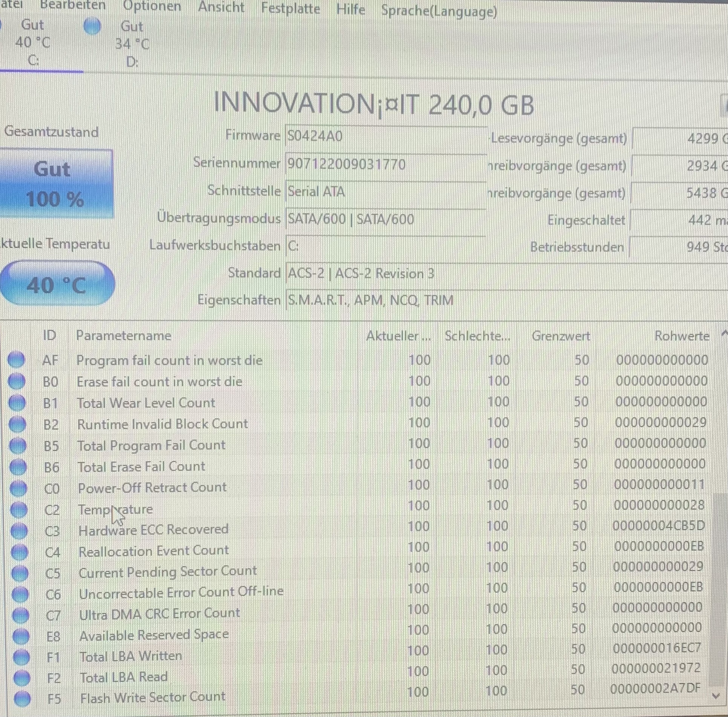This screenshot has height=717, width=728.
Task: Click the status orb for Total LBA Written
Action: pos(21,657)
